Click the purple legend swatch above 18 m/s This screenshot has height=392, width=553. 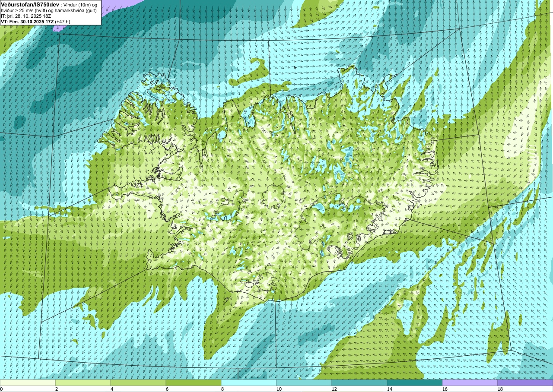pos(525,383)
